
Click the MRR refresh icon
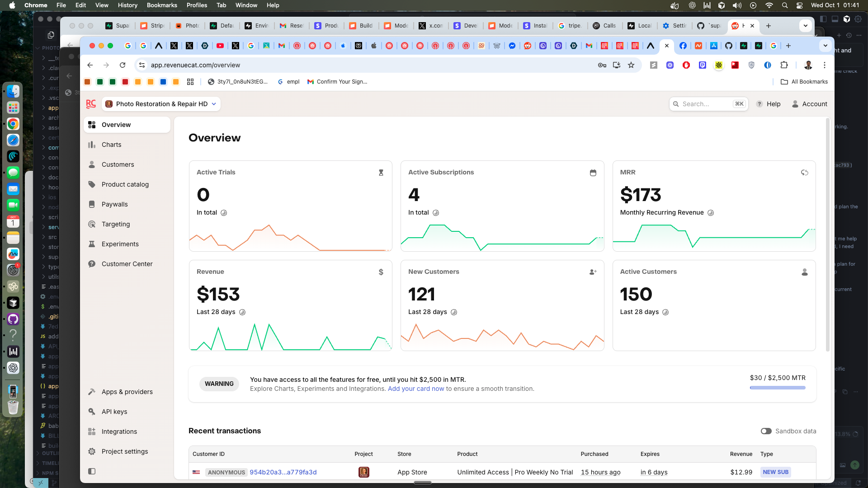pyautogui.click(x=804, y=173)
